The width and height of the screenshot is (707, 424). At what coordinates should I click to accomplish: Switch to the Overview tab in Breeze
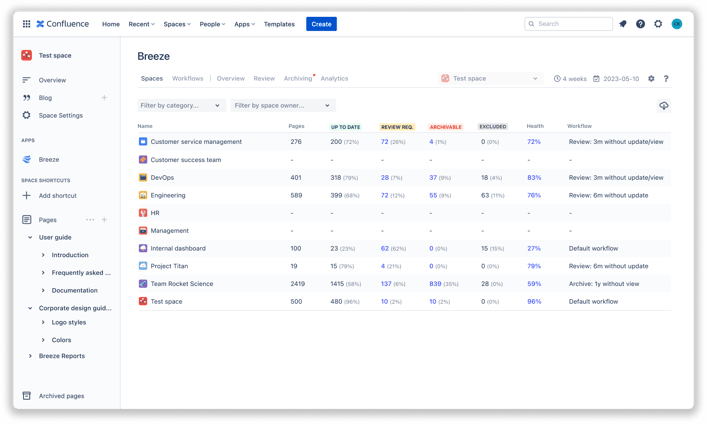[x=230, y=78]
